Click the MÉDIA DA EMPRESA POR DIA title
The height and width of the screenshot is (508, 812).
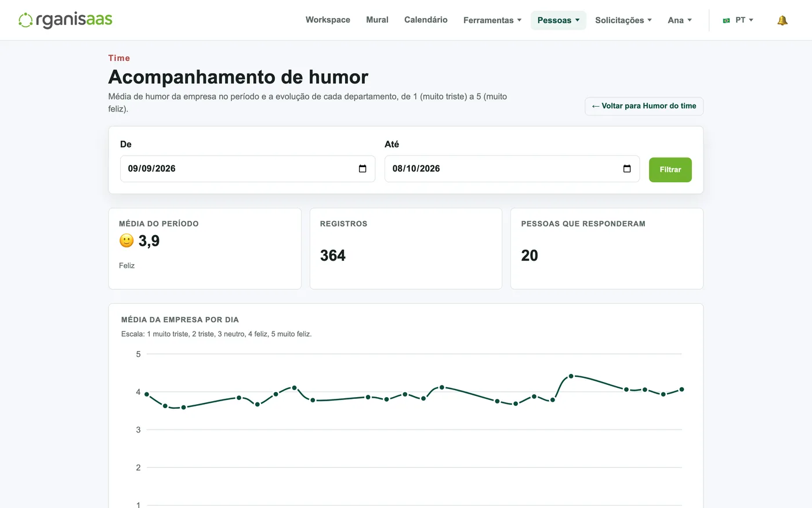coord(180,320)
